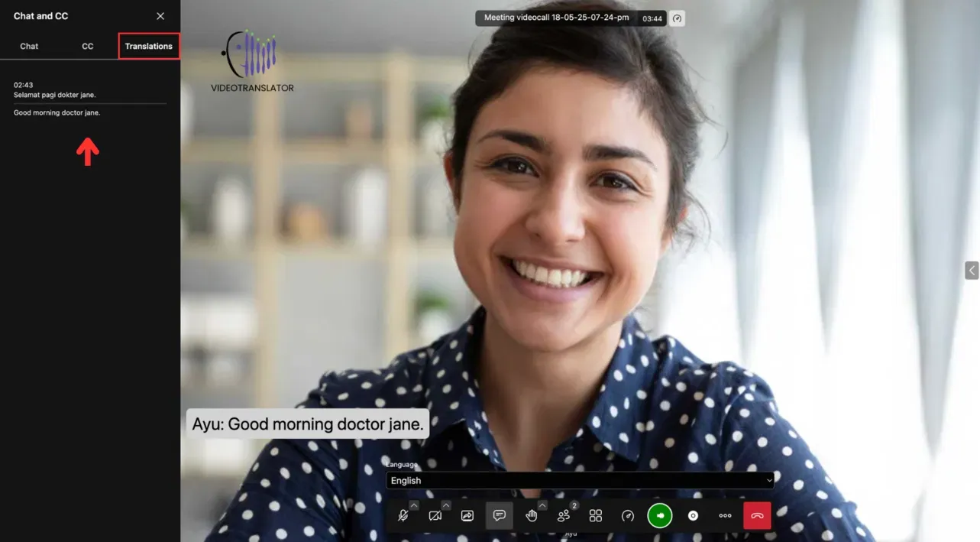Screen dimensions: 980x542
Task: Expand the camera options chevron
Action: (x=446, y=505)
